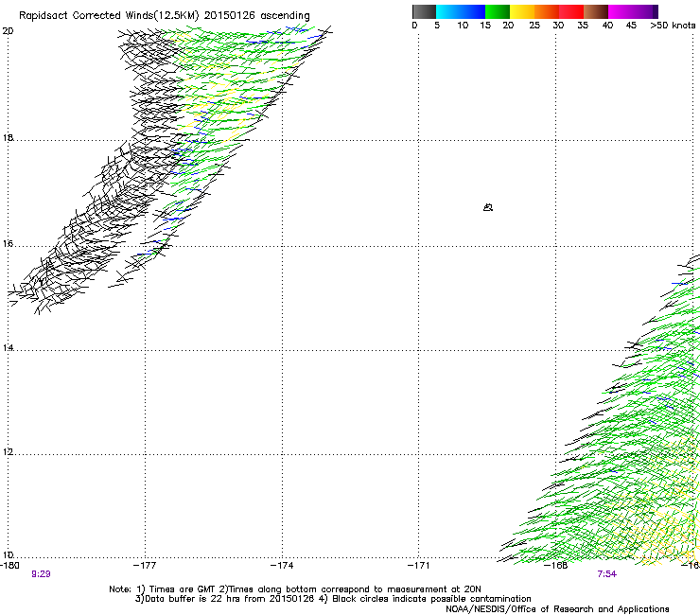This screenshot has height=615, width=700.
Task: Click the word 'ascending' in the title
Action: pos(285,16)
